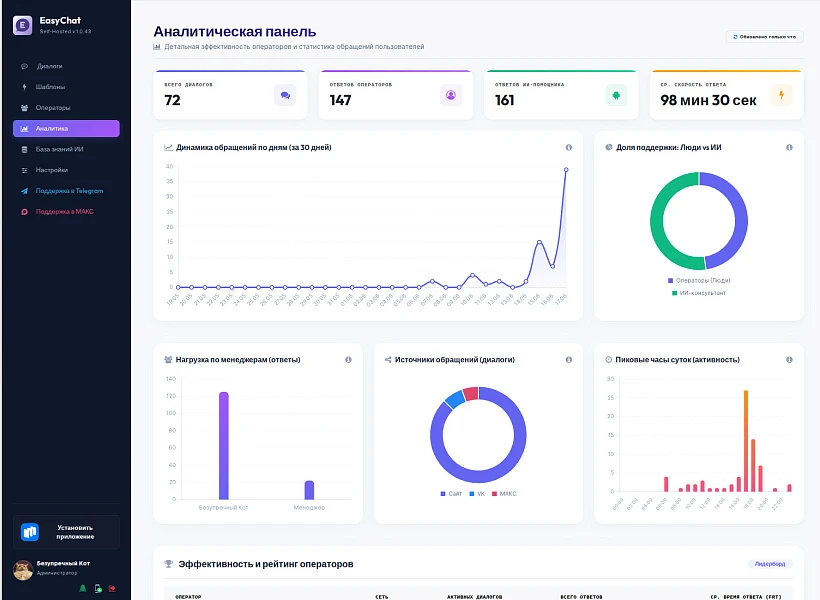Click the info icon for Динамика обращений chart
The width and height of the screenshot is (820, 600).
click(x=568, y=148)
